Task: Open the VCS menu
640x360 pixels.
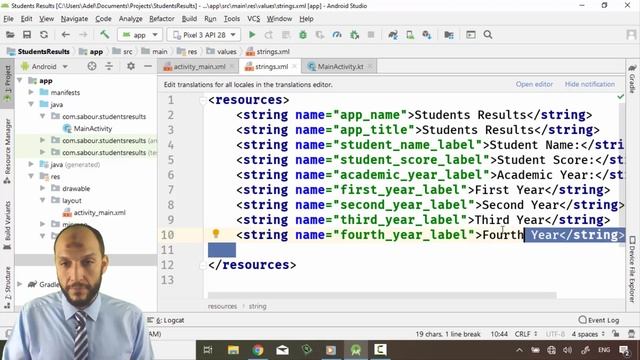Action: click(x=253, y=19)
